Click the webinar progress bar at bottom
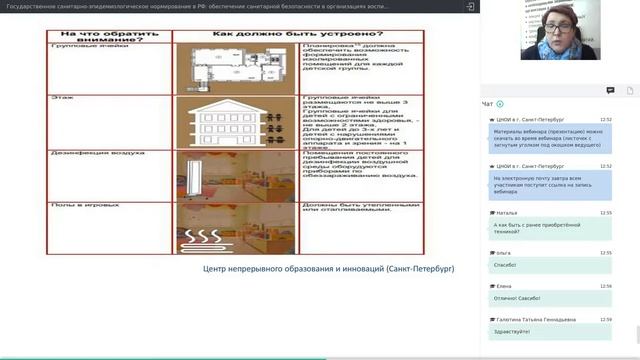Viewport: 640px width, 360px height. pyautogui.click(x=320, y=359)
